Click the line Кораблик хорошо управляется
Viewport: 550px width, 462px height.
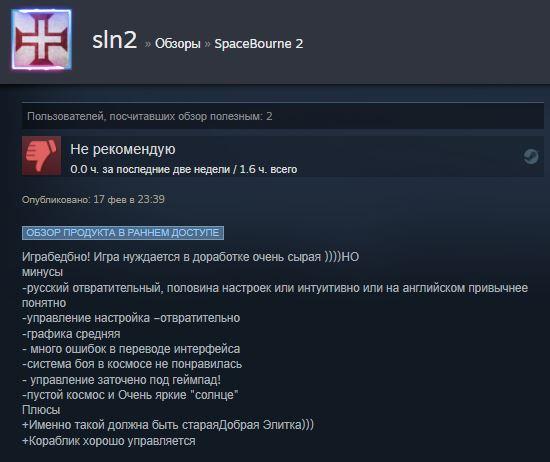pyautogui.click(x=109, y=441)
